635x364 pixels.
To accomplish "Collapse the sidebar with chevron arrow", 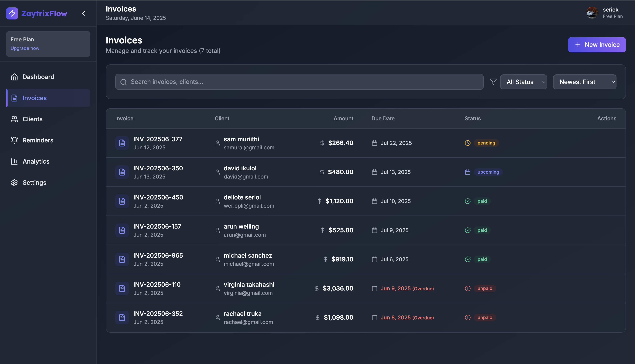I will tap(84, 13).
